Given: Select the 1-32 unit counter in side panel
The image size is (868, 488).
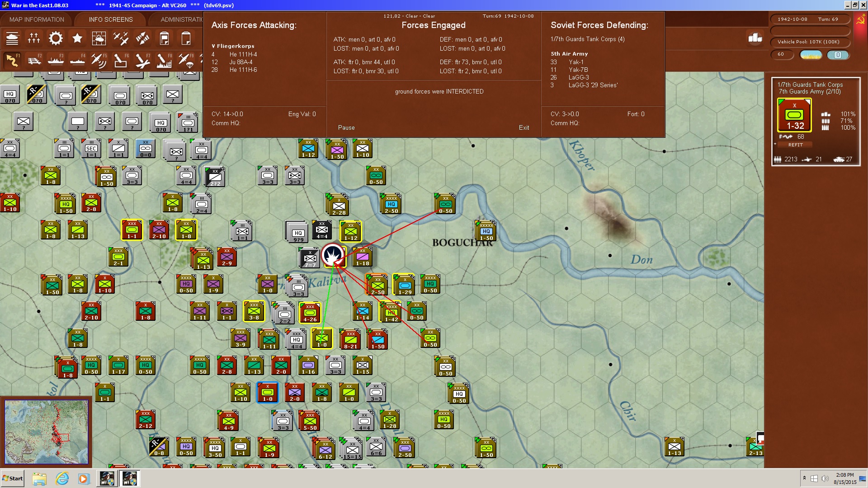Looking at the screenshot, I should coord(795,115).
